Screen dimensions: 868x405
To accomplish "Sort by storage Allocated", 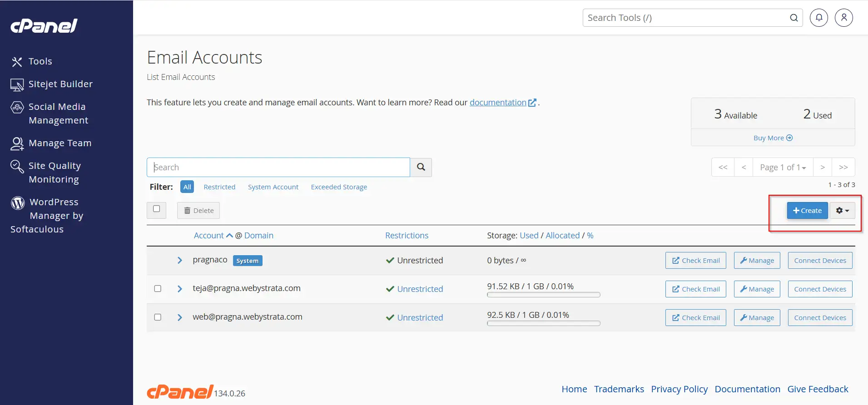I will [x=563, y=236].
